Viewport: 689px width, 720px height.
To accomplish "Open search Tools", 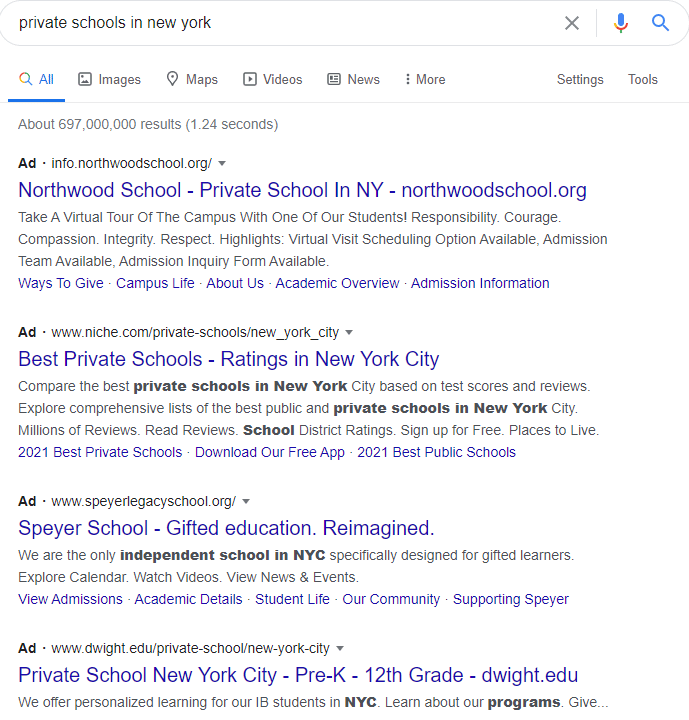I will pyautogui.click(x=643, y=80).
